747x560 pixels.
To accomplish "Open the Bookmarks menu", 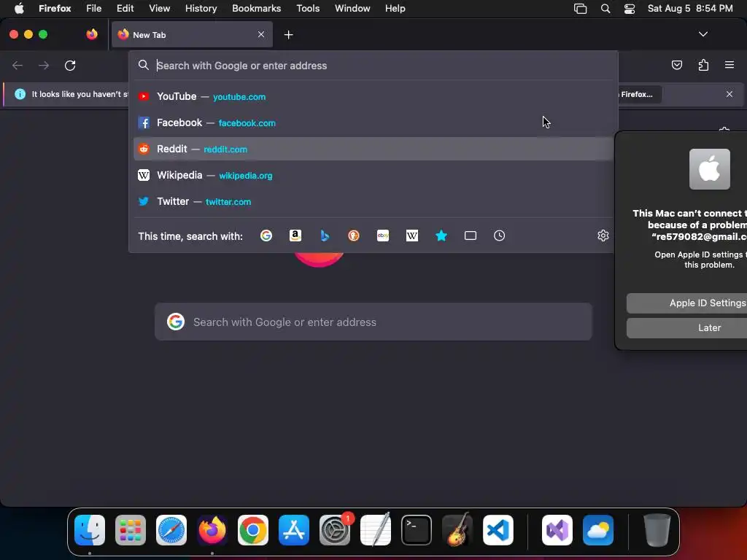I will [256, 9].
